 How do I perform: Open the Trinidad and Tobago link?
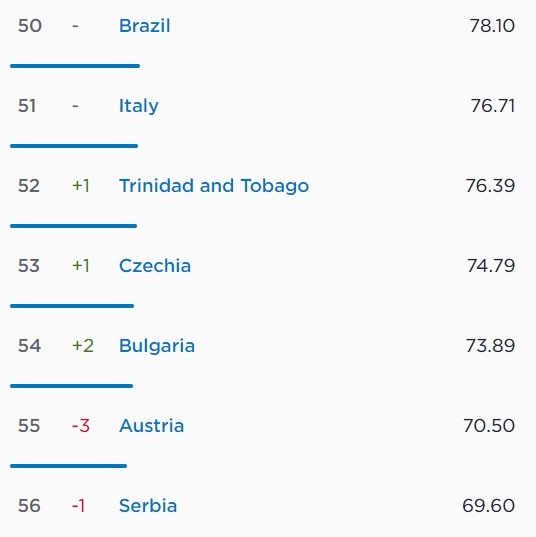click(214, 186)
